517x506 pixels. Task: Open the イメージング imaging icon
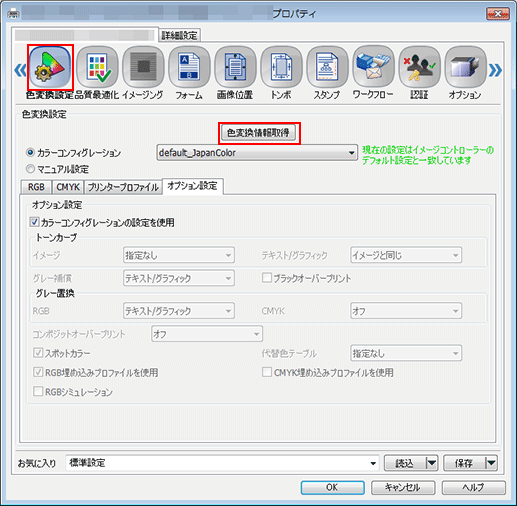click(143, 67)
